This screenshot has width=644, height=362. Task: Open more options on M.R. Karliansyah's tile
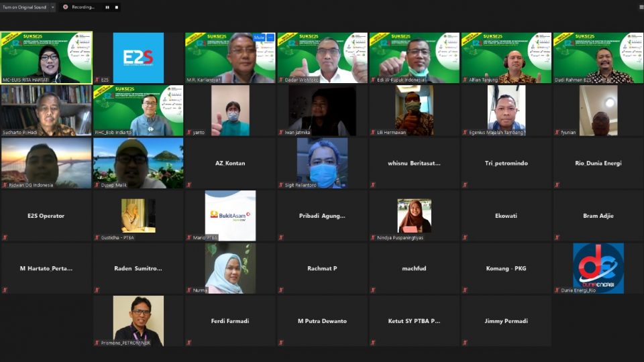coord(270,38)
